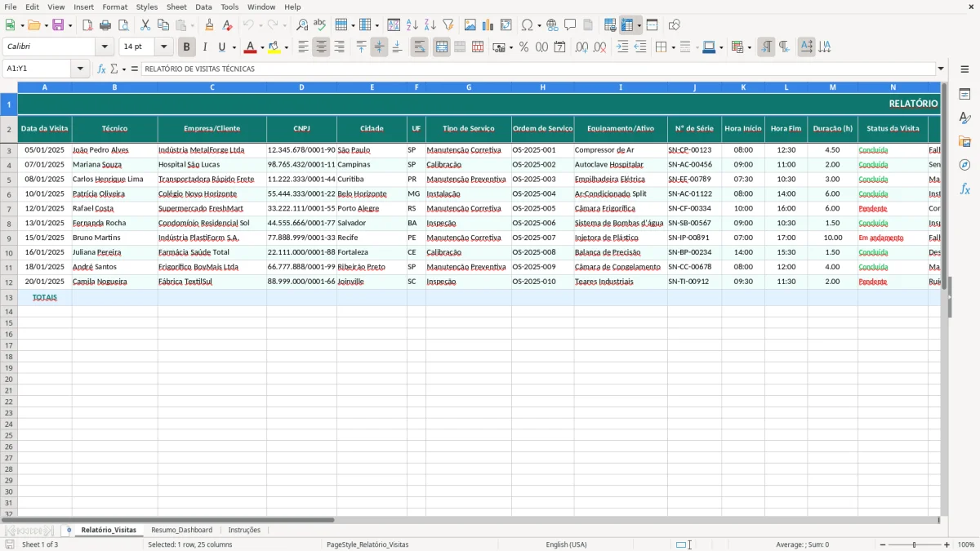Click the Draw Functions shapes icon

click(x=674, y=25)
